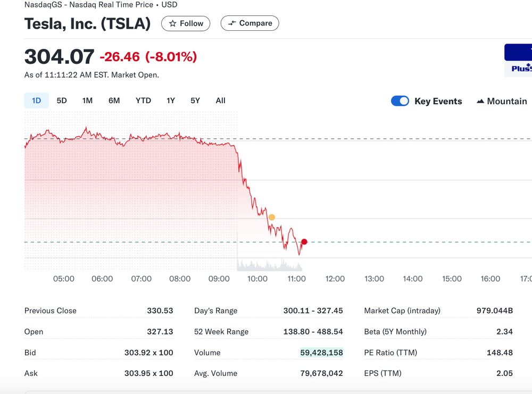Click the PE Ratio (TTM) label
Screen dimensions: 532x394
[390, 353]
